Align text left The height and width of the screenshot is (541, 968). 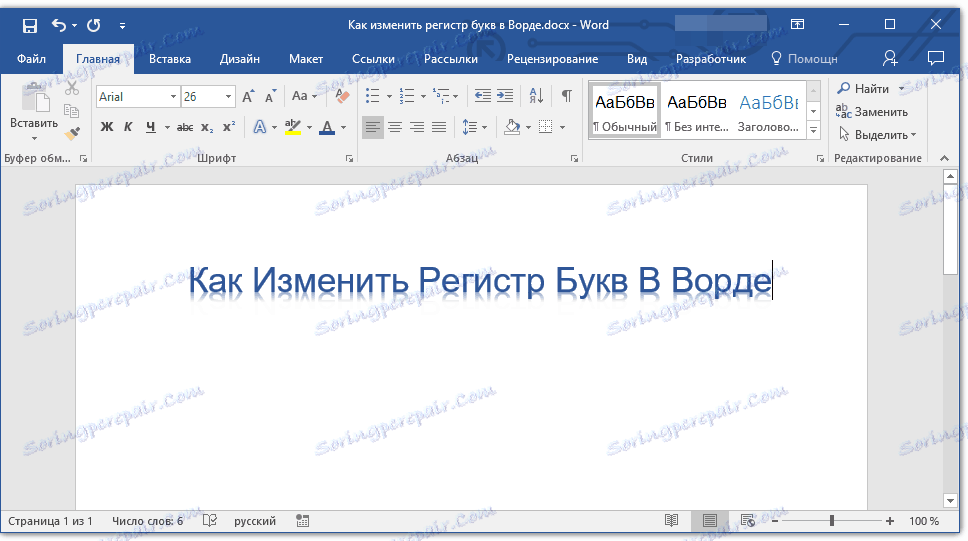tap(372, 127)
